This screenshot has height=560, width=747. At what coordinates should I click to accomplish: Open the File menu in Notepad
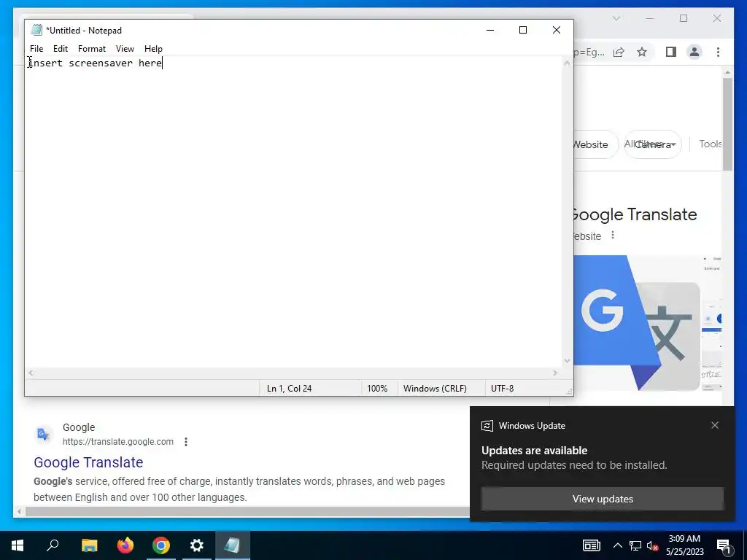[x=36, y=49]
